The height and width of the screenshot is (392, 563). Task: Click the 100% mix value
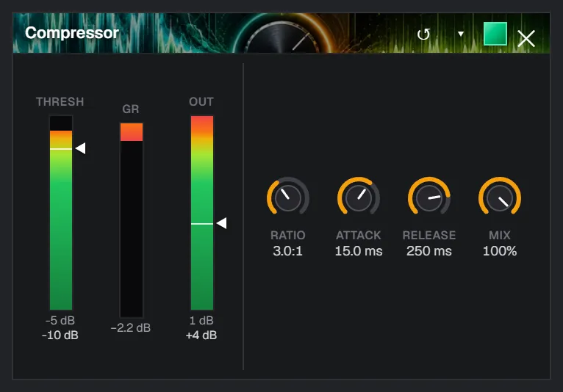500,251
